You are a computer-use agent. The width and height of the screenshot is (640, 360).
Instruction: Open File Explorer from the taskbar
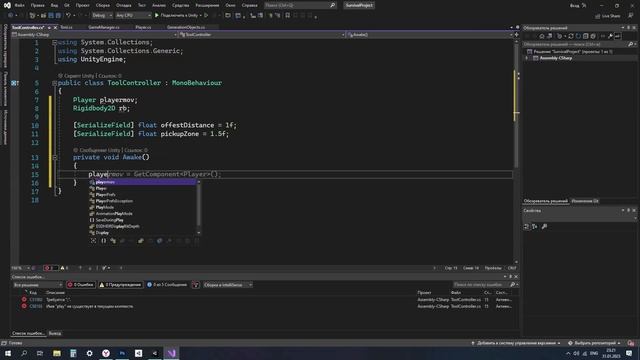57,353
